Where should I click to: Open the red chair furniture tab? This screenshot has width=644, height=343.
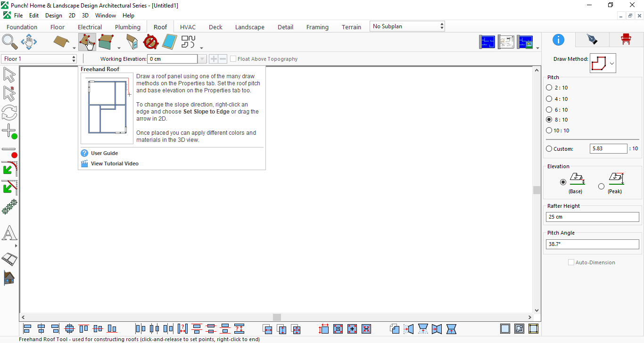626,40
